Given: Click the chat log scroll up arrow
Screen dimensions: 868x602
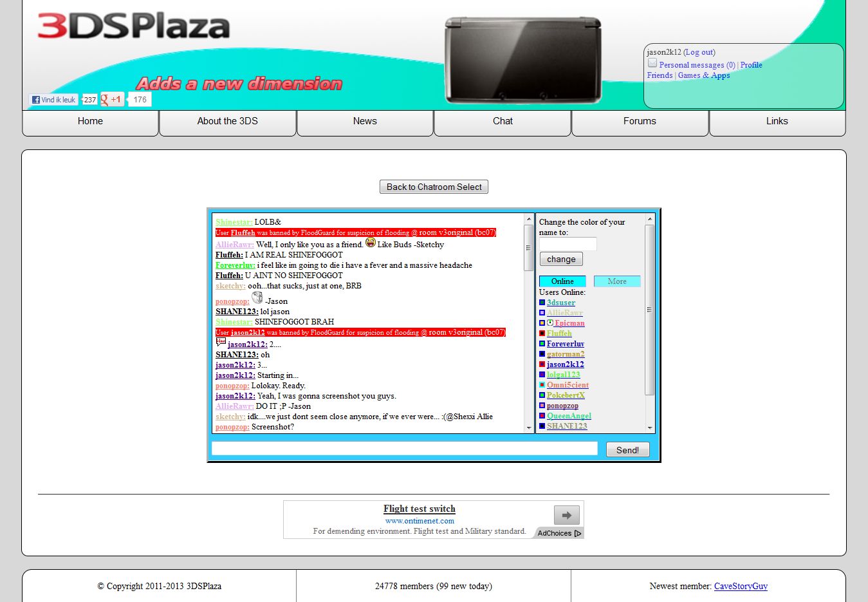Looking at the screenshot, I should click(x=529, y=220).
